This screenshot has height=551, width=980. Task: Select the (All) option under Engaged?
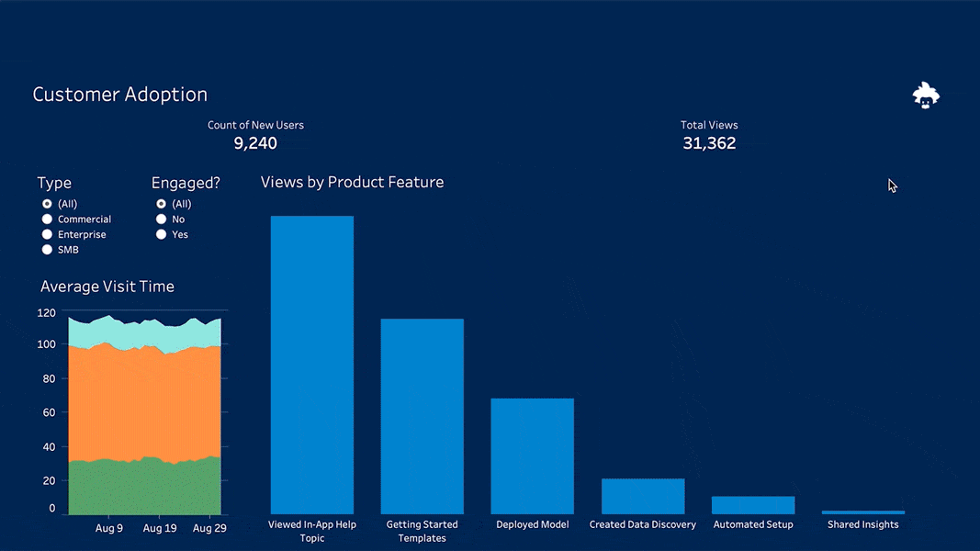coord(161,204)
